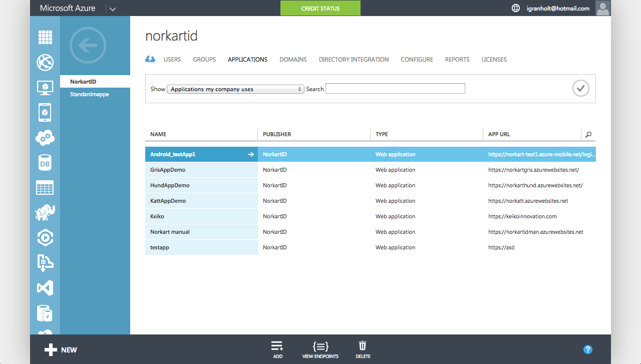641x364 pixels.
Task: Open the Cloud Services gear-cloud icon
Action: pos(45,138)
